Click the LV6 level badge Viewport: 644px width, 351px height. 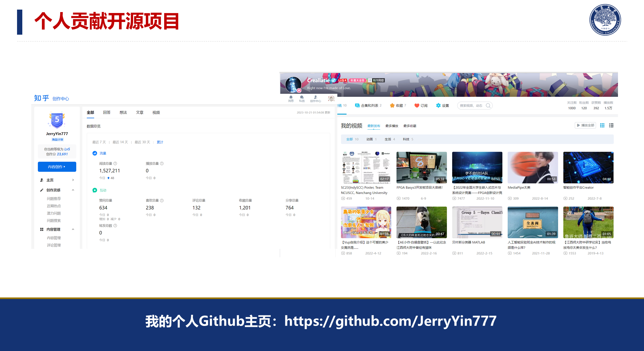click(x=342, y=80)
